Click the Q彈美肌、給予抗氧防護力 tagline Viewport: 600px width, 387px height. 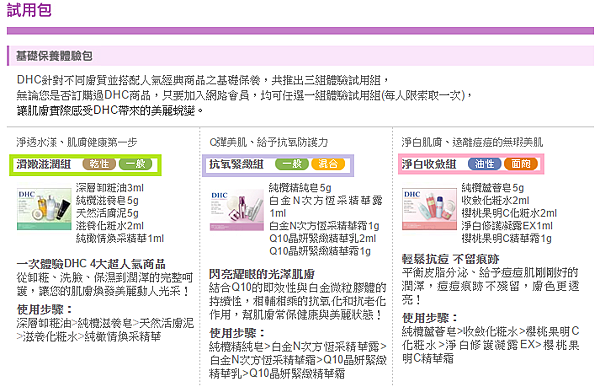point(269,142)
